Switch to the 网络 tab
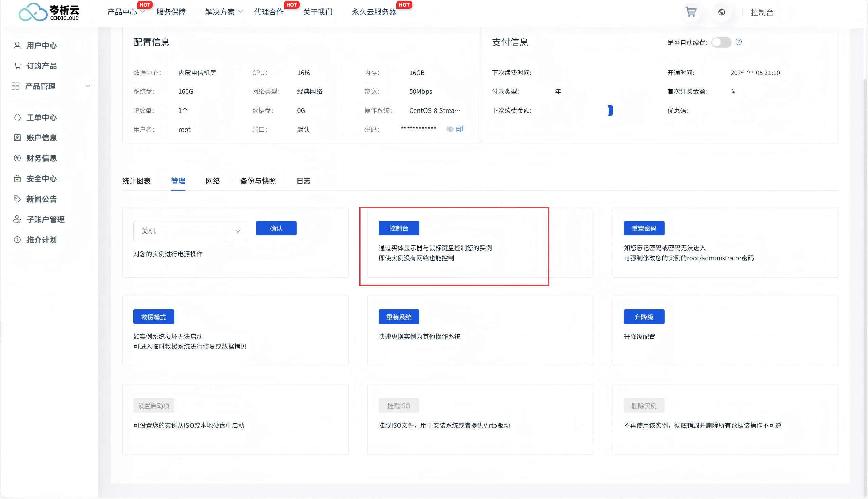Image resolution: width=868 pixels, height=499 pixels. pyautogui.click(x=213, y=181)
